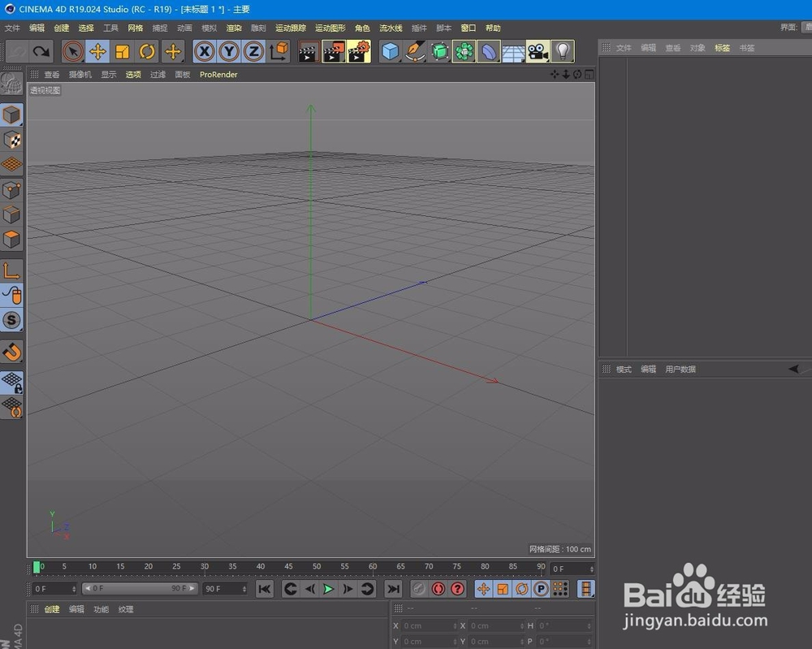812x649 pixels.
Task: Open the 文件 menu
Action: (12, 28)
